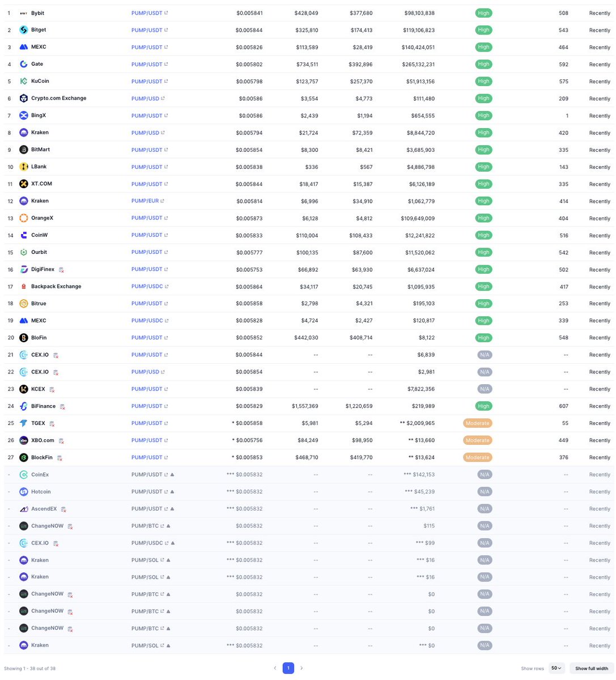Click the Bitget exchange logo

tap(24, 30)
